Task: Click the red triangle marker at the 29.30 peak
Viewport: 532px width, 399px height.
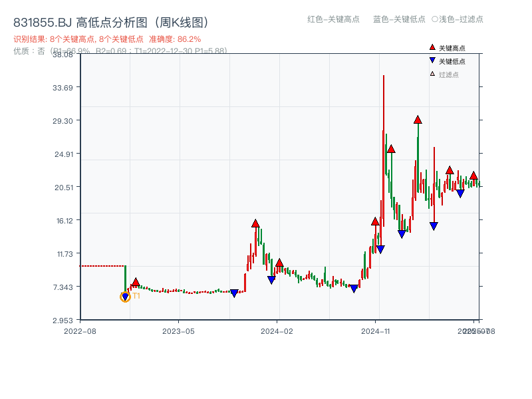Action: pos(418,120)
